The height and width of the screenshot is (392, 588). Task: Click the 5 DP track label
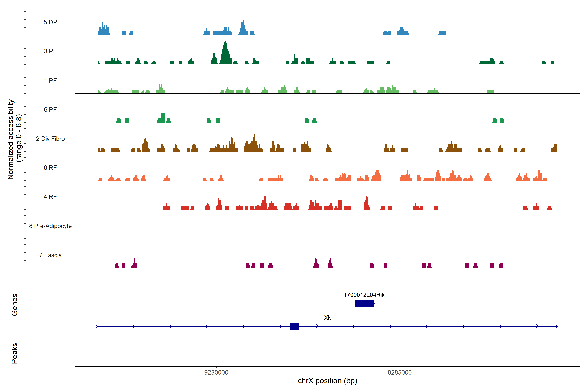click(x=50, y=22)
